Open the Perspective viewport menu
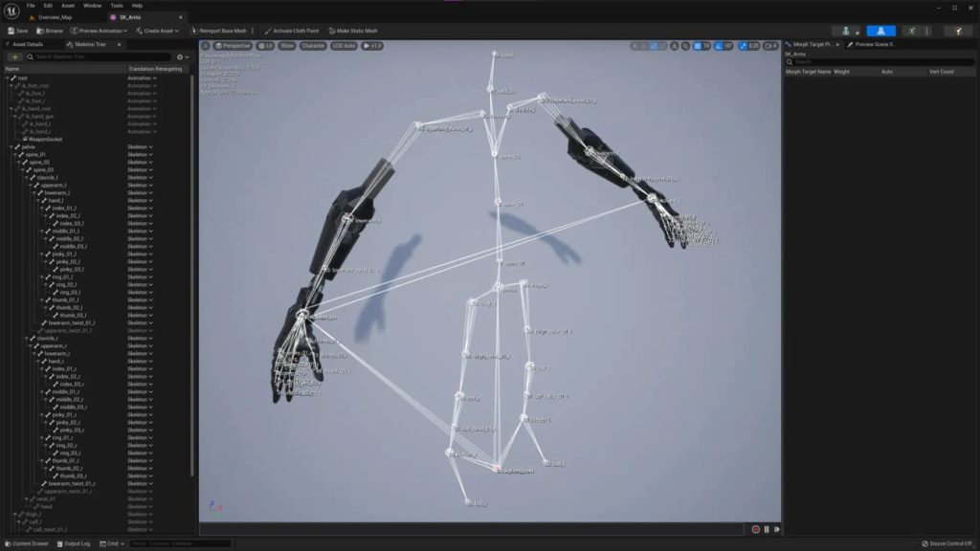The image size is (980, 551). click(234, 46)
